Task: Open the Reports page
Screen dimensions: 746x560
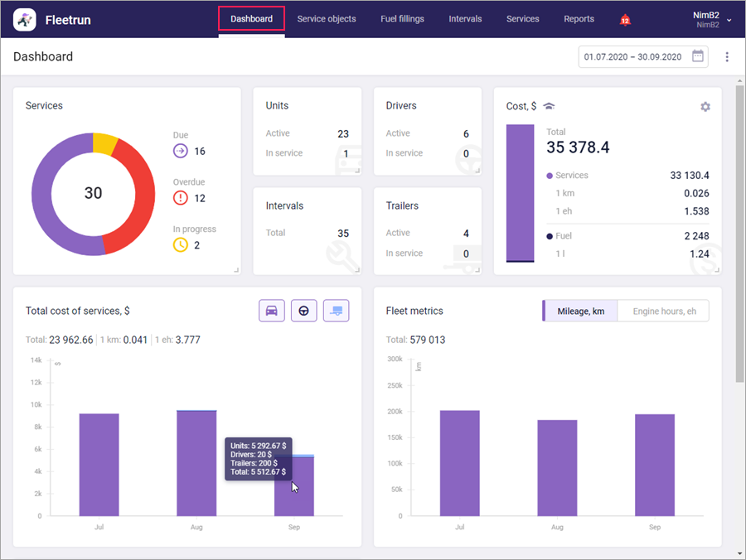Action: (579, 19)
